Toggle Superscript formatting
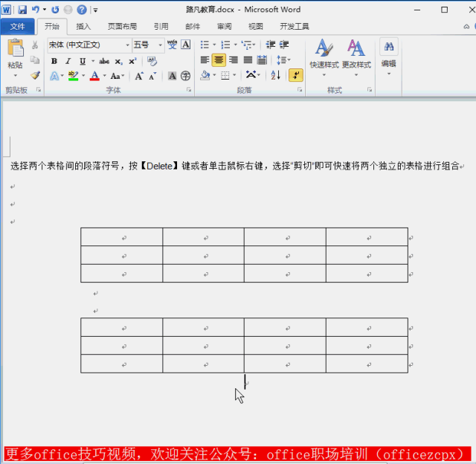 [132, 61]
